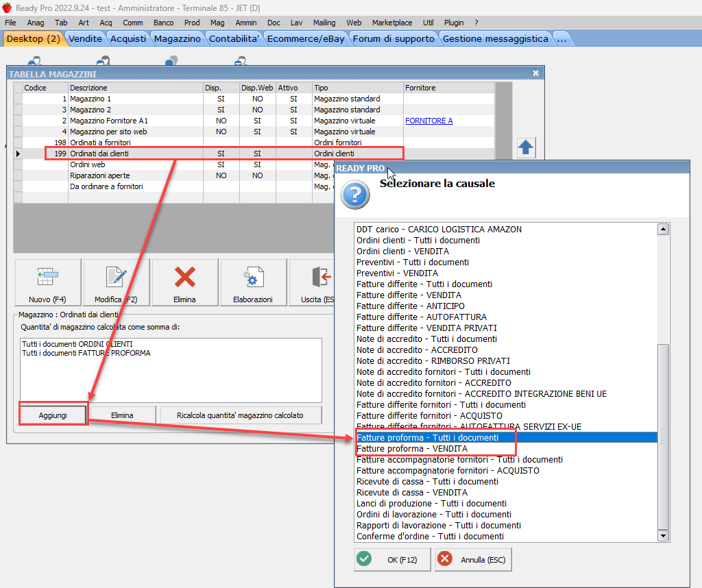Switch to the Contabilita' tab

(234, 39)
